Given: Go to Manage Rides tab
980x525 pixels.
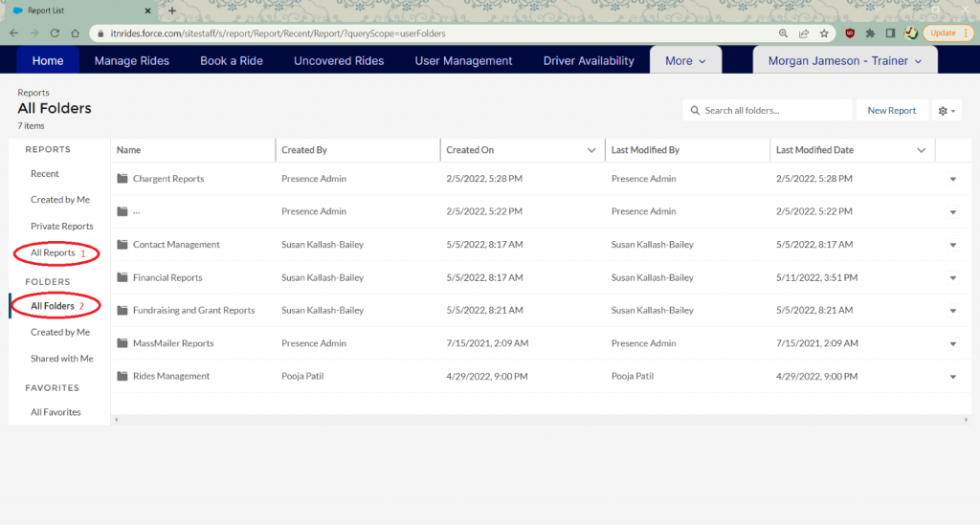Looking at the screenshot, I should point(131,60).
